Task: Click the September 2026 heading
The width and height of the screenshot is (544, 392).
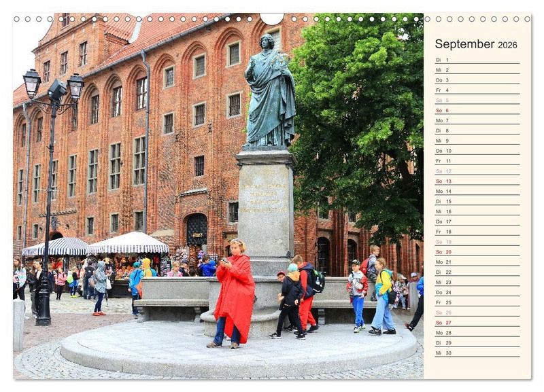Action: tap(476, 44)
